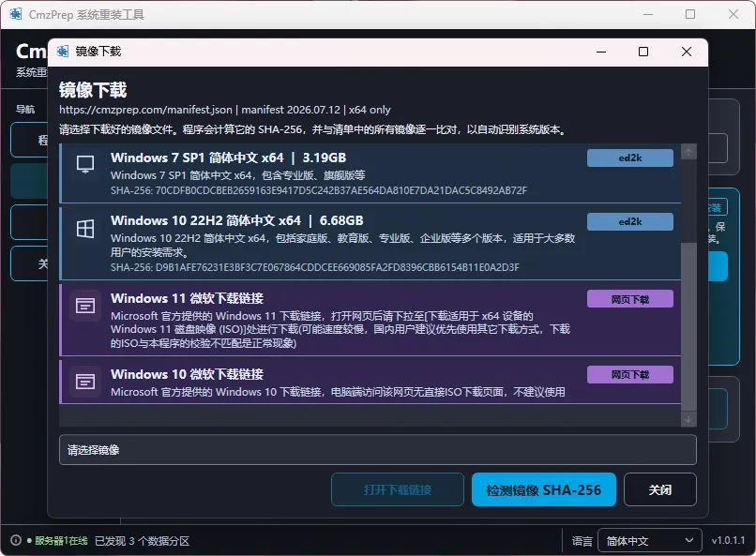Screen dimensions: 756x556
Task: Click the 打开下载链接 button
Action: coord(398,489)
